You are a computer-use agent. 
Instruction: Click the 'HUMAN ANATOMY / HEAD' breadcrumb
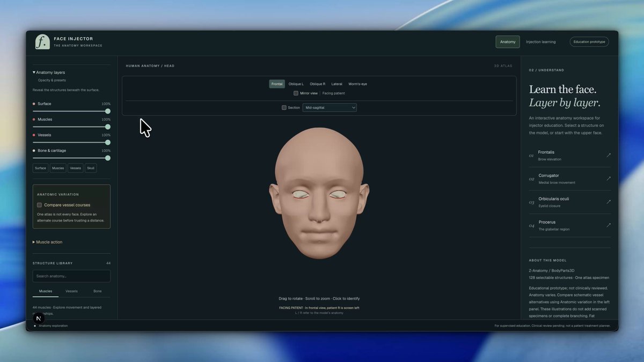150,66
